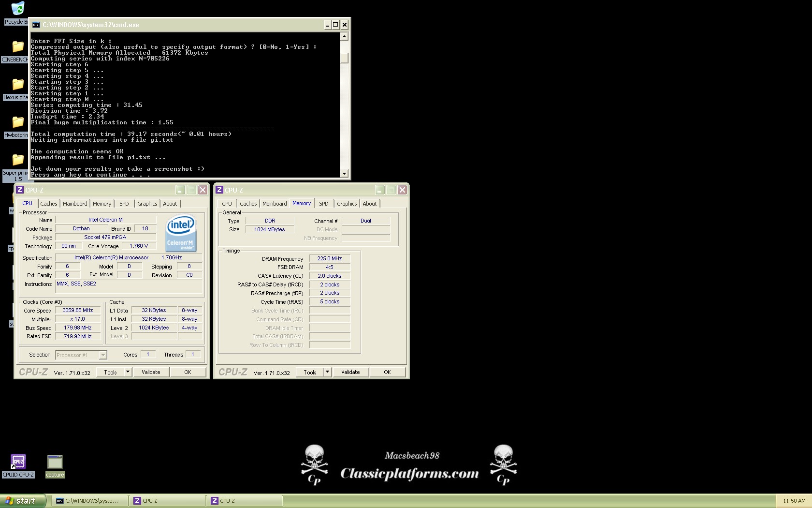Open SPD tab in right CPU-Z window
This screenshot has width=812, height=508.
[x=324, y=204]
